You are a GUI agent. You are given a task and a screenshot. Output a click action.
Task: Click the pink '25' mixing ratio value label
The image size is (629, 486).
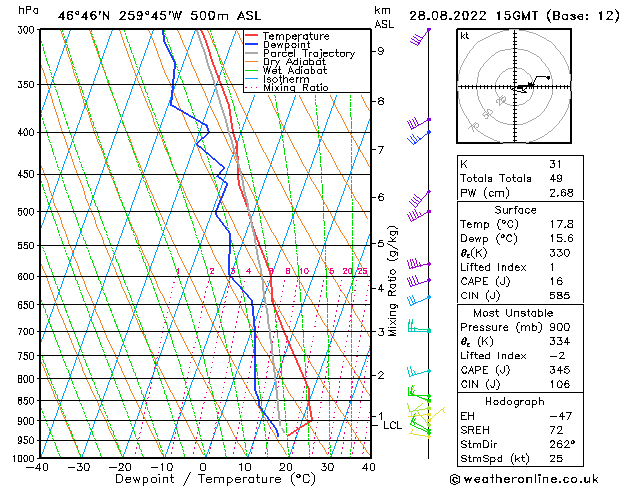tap(362, 271)
